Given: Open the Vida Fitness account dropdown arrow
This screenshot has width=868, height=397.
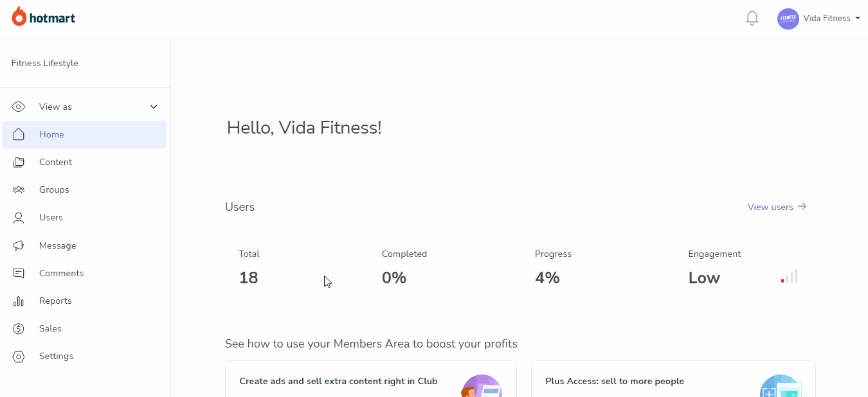Looking at the screenshot, I should [858, 19].
